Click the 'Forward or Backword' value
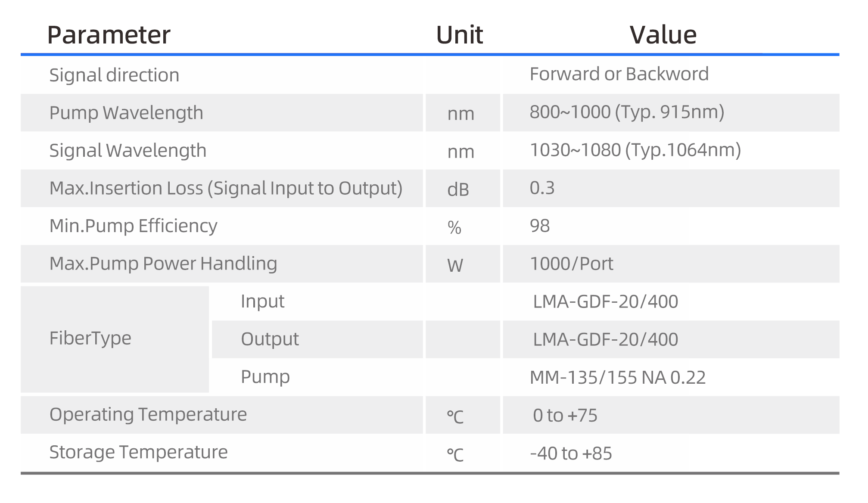 click(619, 74)
